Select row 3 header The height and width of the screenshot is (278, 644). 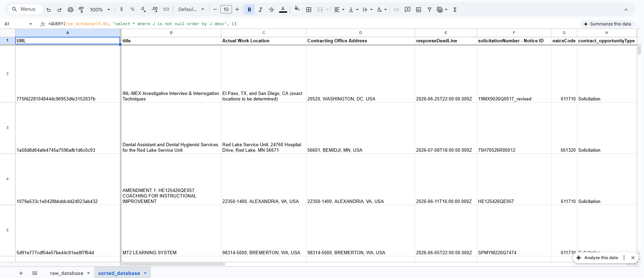tap(8, 128)
